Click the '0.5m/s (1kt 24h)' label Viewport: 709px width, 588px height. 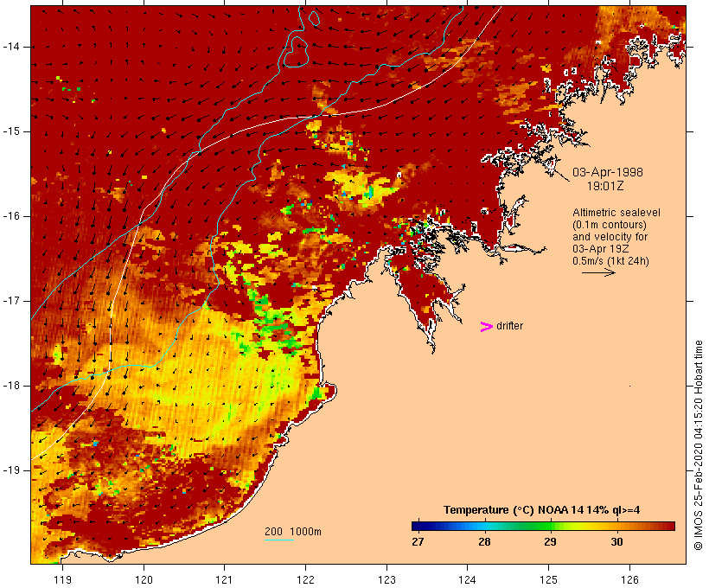point(610,261)
